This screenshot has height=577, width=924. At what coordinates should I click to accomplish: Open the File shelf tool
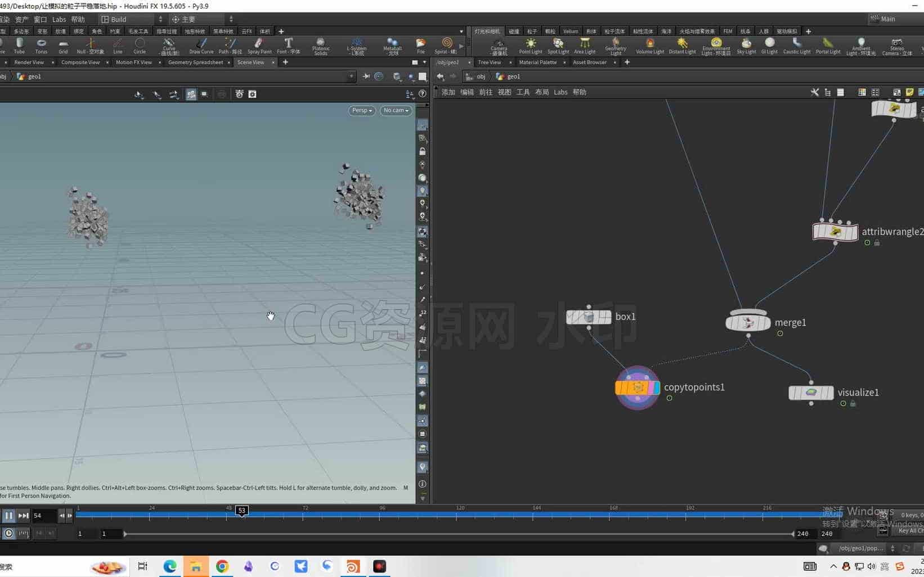click(x=421, y=46)
